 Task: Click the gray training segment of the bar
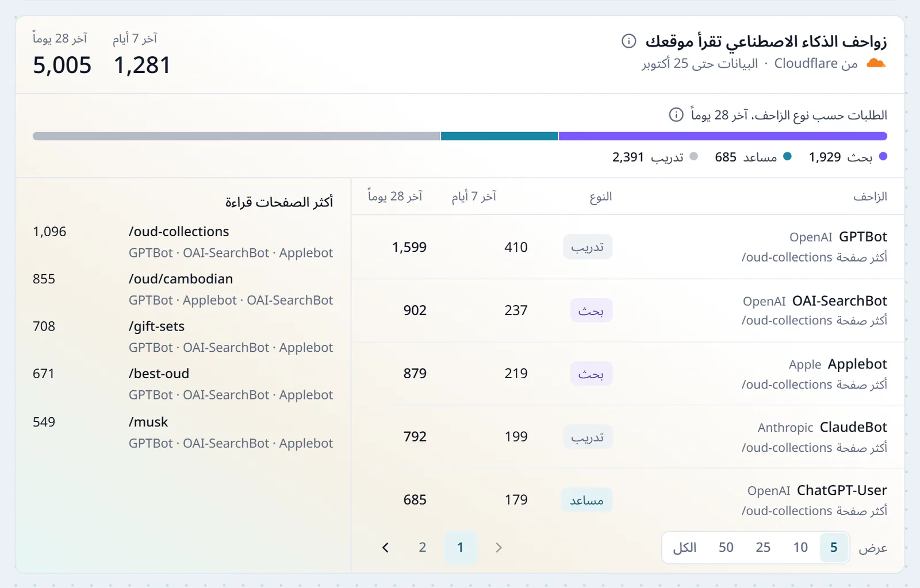tap(236, 136)
